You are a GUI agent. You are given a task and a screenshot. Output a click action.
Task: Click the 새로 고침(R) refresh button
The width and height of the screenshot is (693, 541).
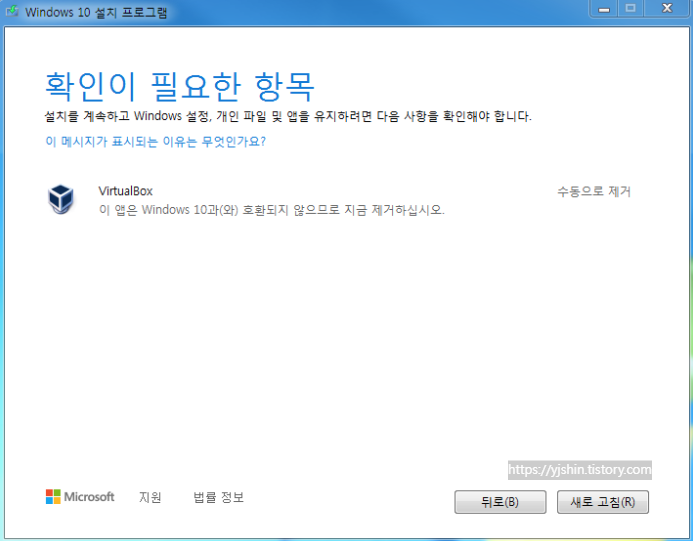point(603,502)
